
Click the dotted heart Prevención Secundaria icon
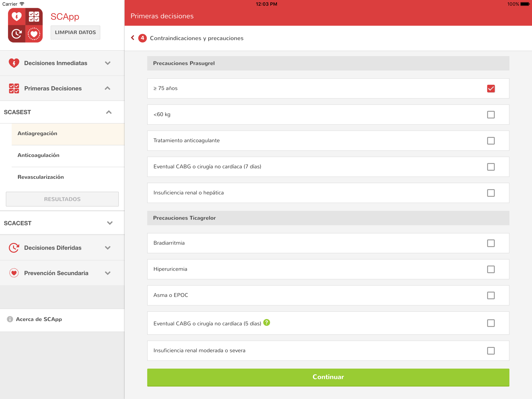(14, 273)
